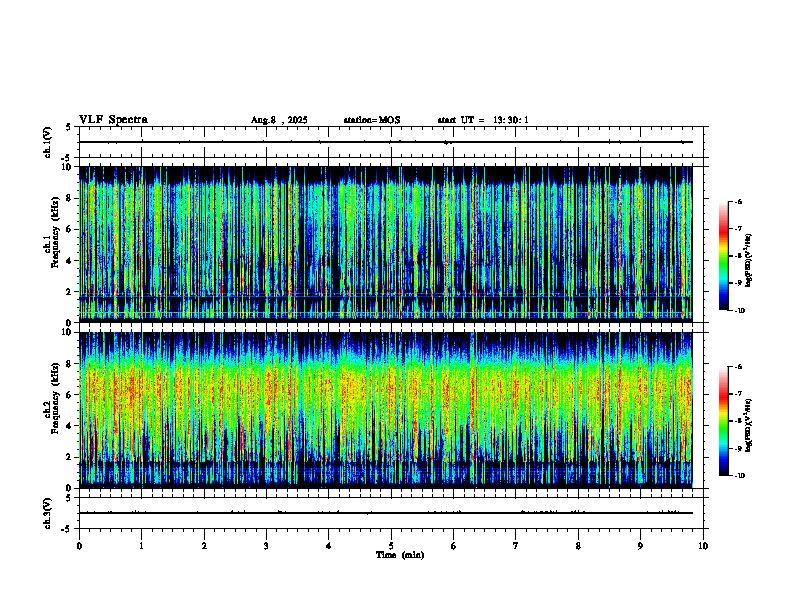Click the ch.2 color scale 'log(PSD)' unit label
This screenshot has height=612, width=792.
click(x=749, y=426)
